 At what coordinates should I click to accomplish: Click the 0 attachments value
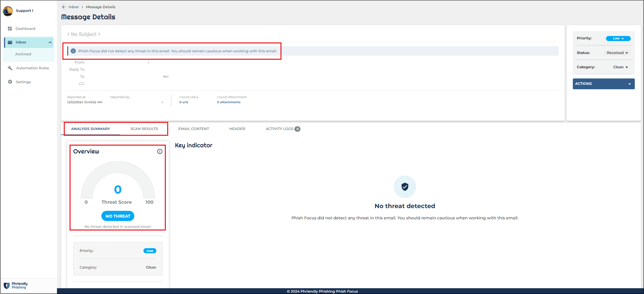(x=229, y=102)
